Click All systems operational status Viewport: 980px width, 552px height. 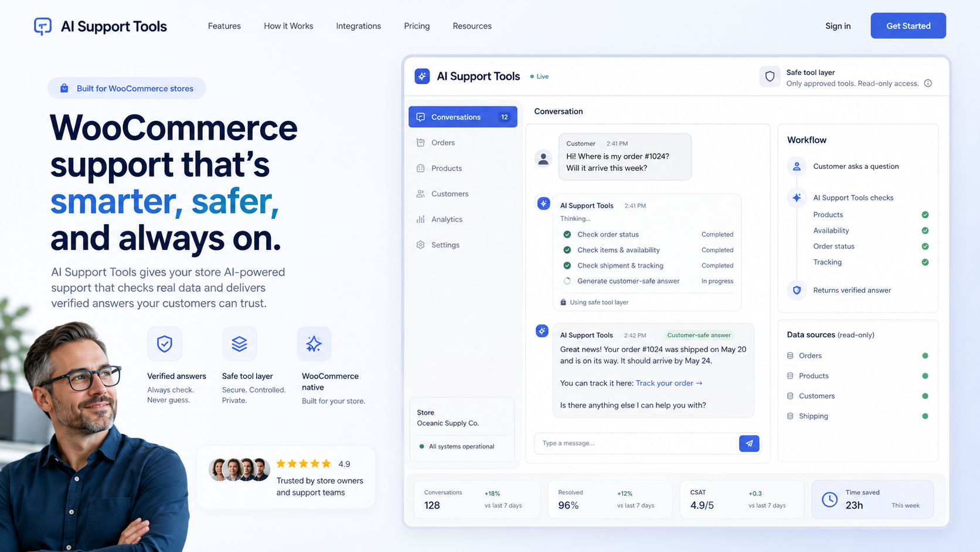tap(457, 446)
